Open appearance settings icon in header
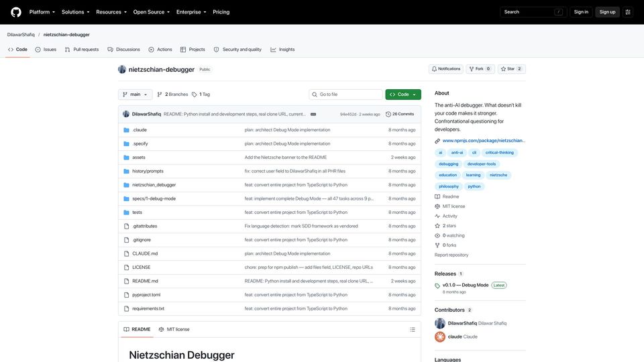 click(x=628, y=12)
